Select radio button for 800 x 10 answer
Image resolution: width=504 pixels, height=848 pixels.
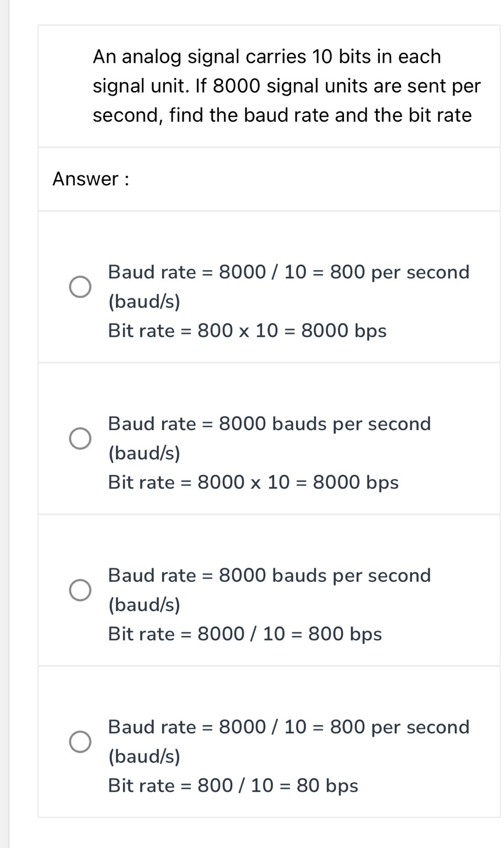pyautogui.click(x=80, y=287)
